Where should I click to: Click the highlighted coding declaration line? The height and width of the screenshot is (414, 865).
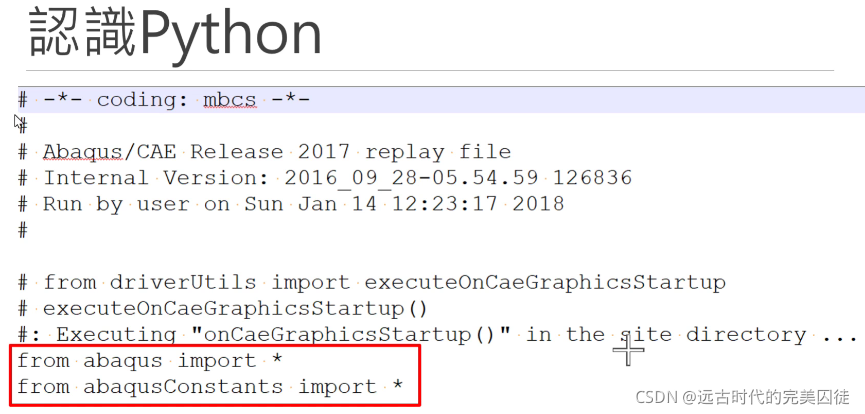click(441, 100)
